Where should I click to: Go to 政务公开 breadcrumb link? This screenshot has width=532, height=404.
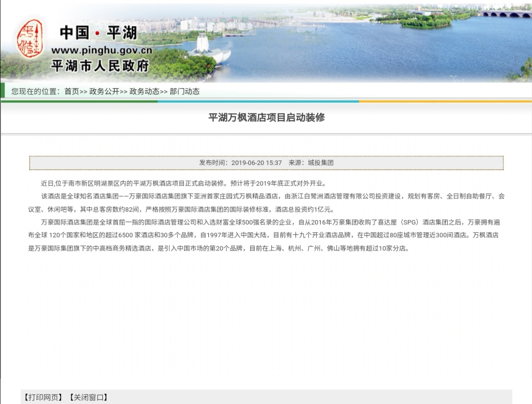click(x=104, y=91)
